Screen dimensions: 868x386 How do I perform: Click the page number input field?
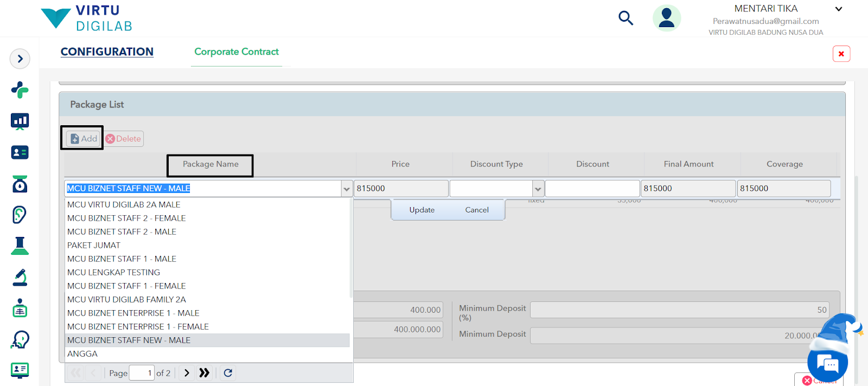142,372
